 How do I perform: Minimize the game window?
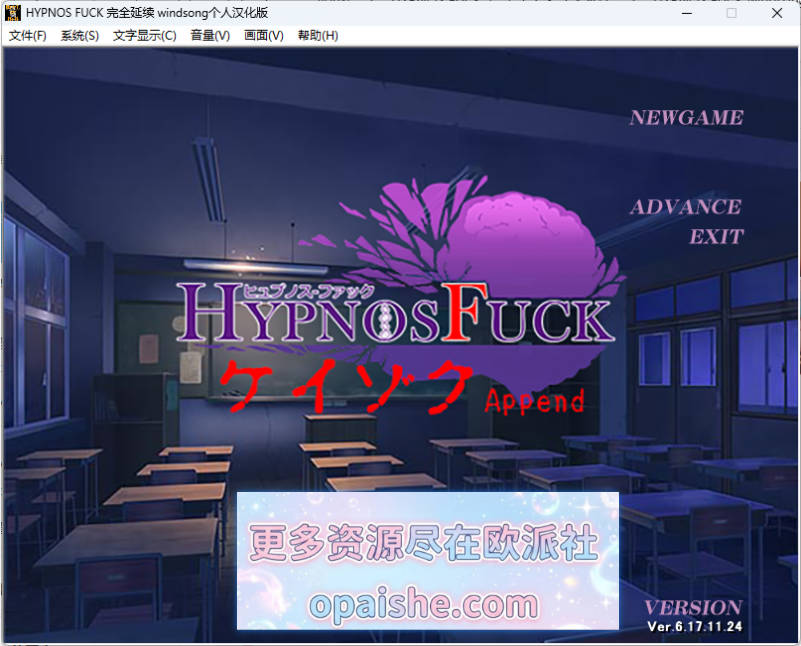point(687,13)
